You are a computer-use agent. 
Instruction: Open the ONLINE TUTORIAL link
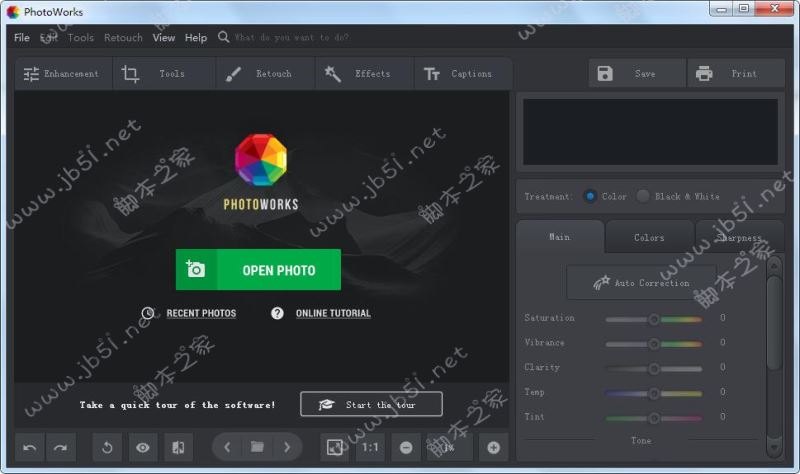(333, 313)
